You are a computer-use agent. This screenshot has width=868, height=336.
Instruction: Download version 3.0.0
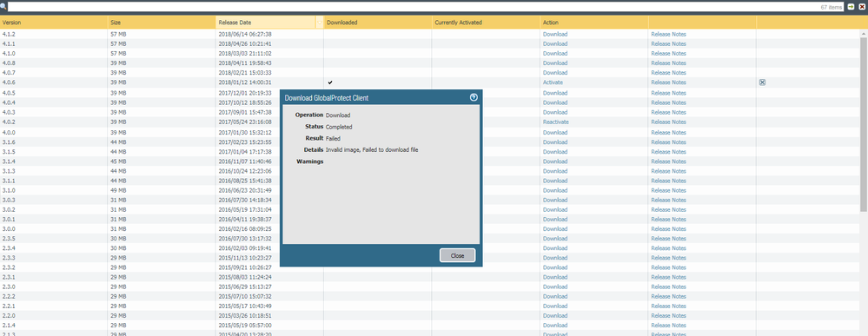tap(555, 228)
